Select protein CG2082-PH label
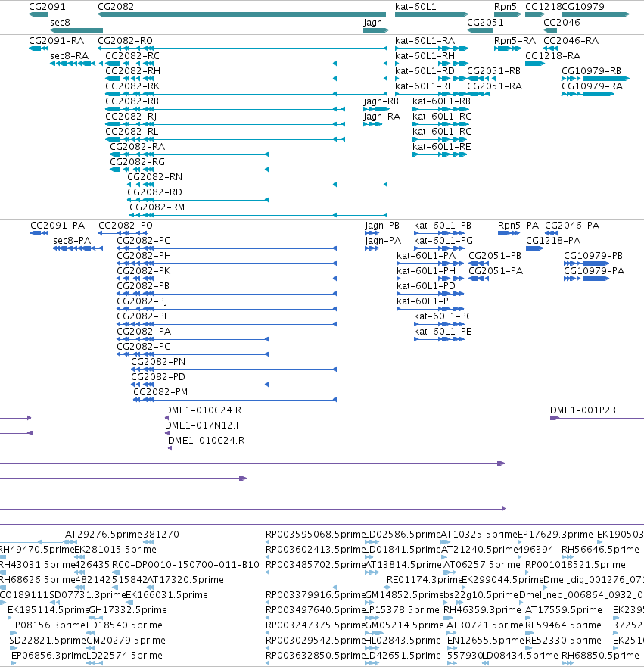644x667 pixels. [144, 256]
